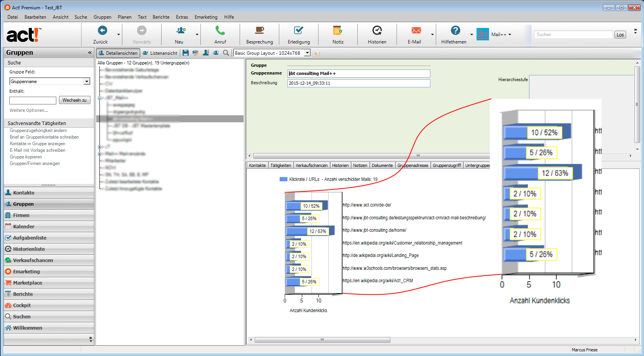Open Marketplace in the navigation bar
The width and height of the screenshot is (644, 356).
pyautogui.click(x=49, y=283)
